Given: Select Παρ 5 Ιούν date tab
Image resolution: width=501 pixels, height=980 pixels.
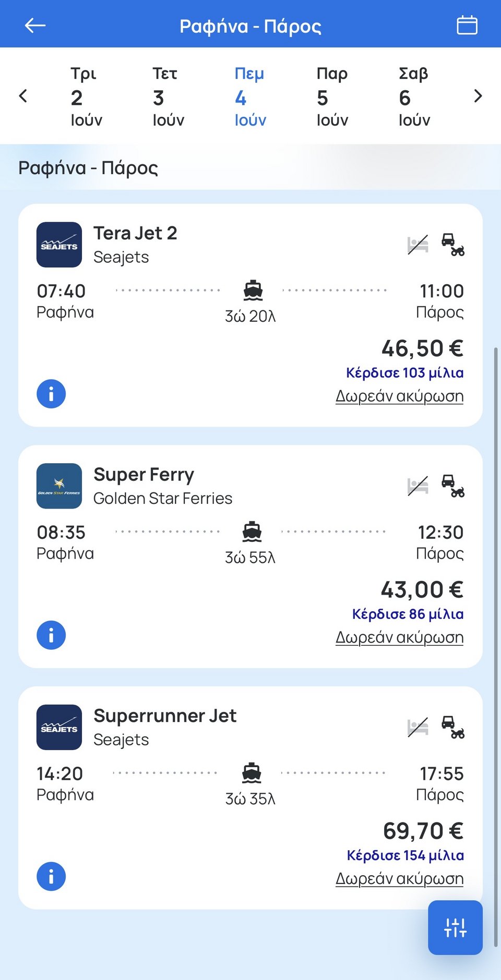Looking at the screenshot, I should click(x=332, y=96).
